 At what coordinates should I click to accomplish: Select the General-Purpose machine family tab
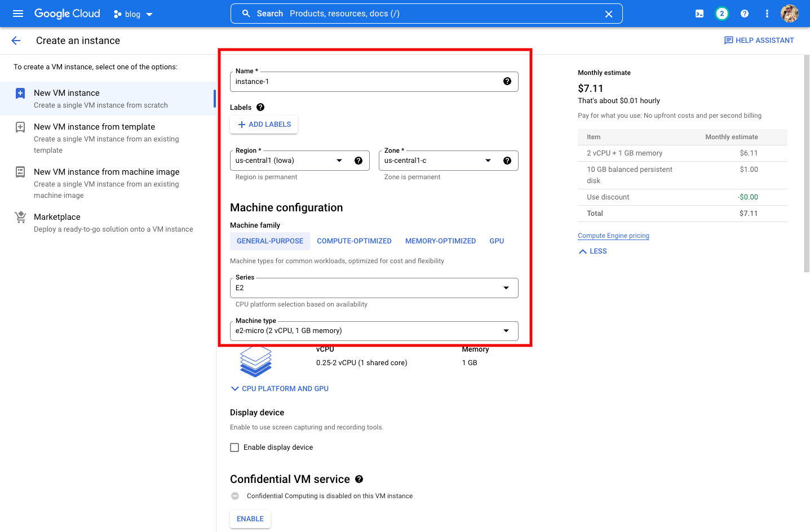(x=270, y=241)
